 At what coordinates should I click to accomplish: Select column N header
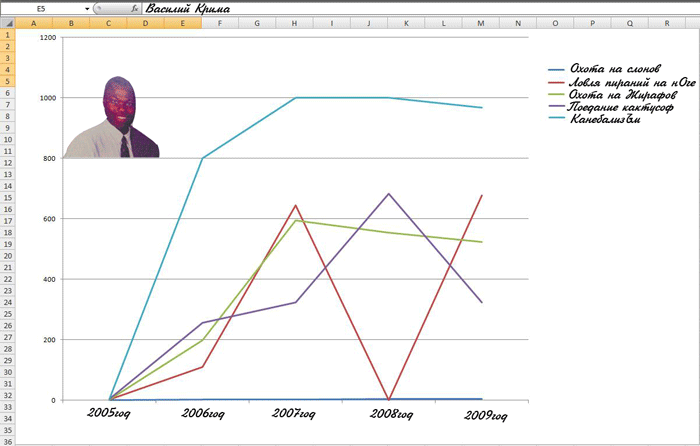tap(518, 23)
